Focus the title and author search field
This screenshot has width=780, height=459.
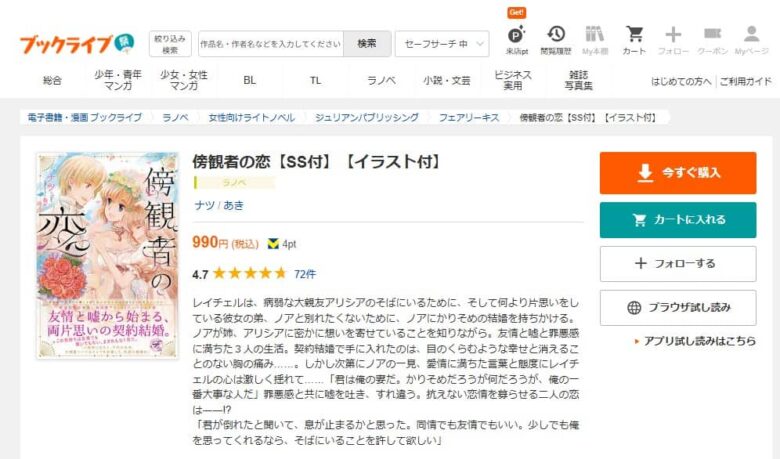pyautogui.click(x=271, y=44)
